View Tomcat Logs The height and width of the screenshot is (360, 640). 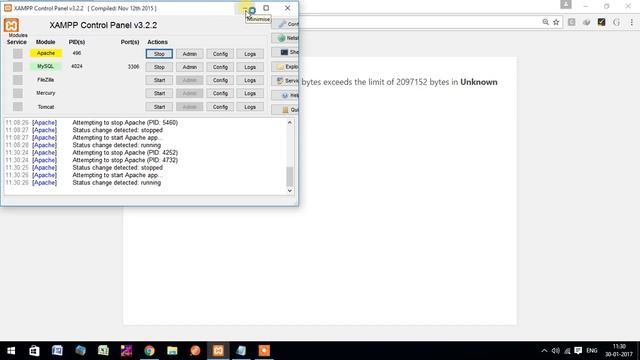point(250,107)
